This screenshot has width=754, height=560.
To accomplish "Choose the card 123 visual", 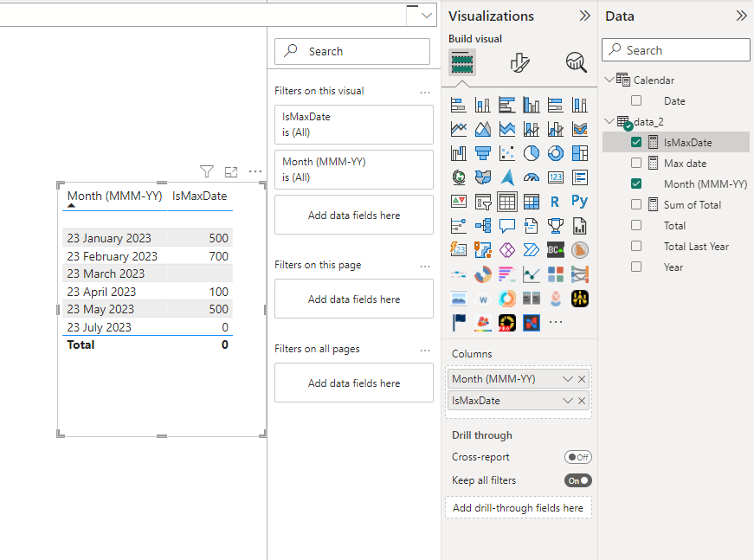I will pyautogui.click(x=556, y=177).
